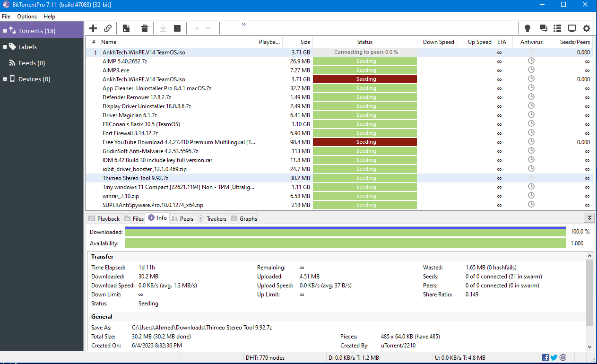597x364 pixels.
Task: Open the Preferences gear icon
Action: click(587, 28)
